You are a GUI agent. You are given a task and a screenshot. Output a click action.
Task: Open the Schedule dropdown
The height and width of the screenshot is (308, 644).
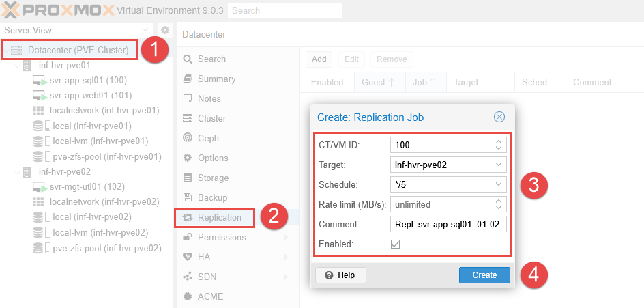click(x=499, y=184)
